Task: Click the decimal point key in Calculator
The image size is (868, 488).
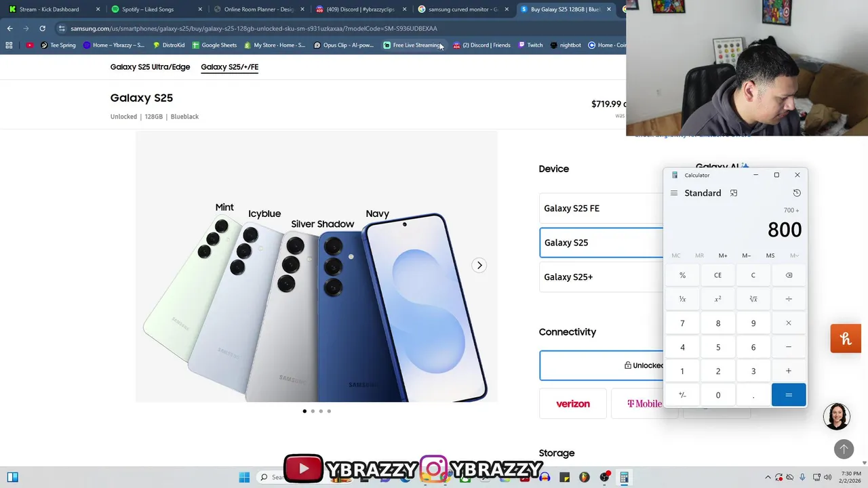Action: click(x=753, y=395)
